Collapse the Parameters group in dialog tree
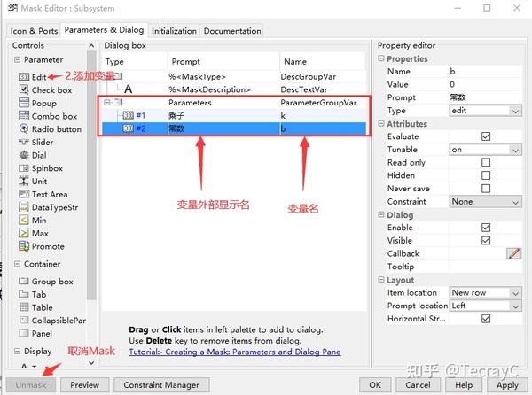Screen dimensions: 532x395 (x=107, y=103)
